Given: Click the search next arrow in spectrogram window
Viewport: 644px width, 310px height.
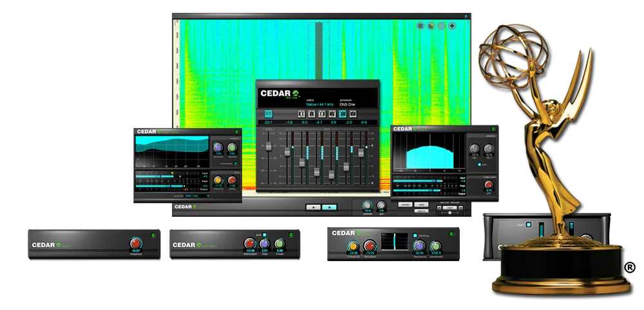Looking at the screenshot, I should tap(460, 208).
